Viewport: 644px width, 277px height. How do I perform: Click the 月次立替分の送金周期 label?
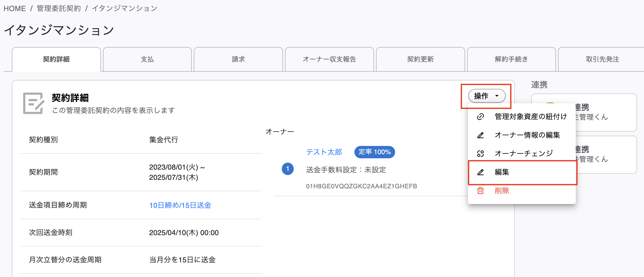tap(65, 260)
